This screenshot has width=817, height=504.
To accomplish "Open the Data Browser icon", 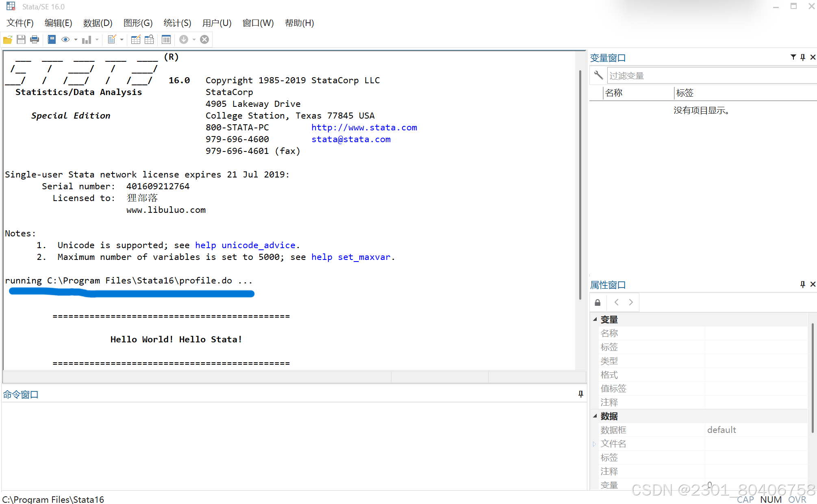I will point(149,39).
